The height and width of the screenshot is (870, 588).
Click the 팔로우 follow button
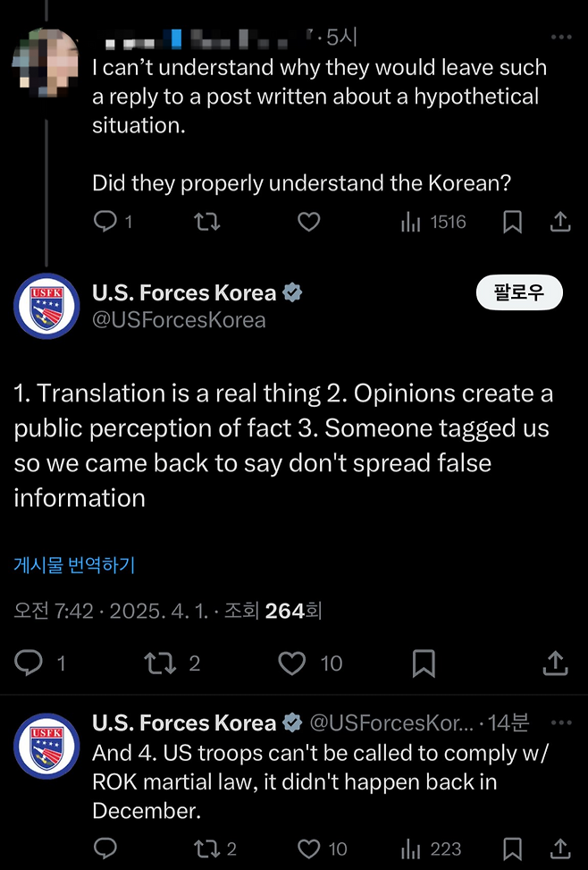tap(520, 292)
